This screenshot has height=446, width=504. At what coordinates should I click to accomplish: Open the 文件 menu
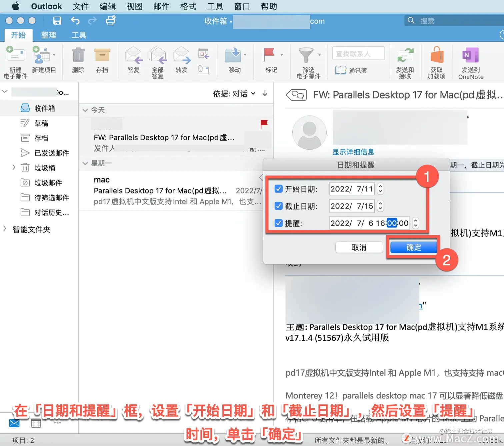coord(81,6)
